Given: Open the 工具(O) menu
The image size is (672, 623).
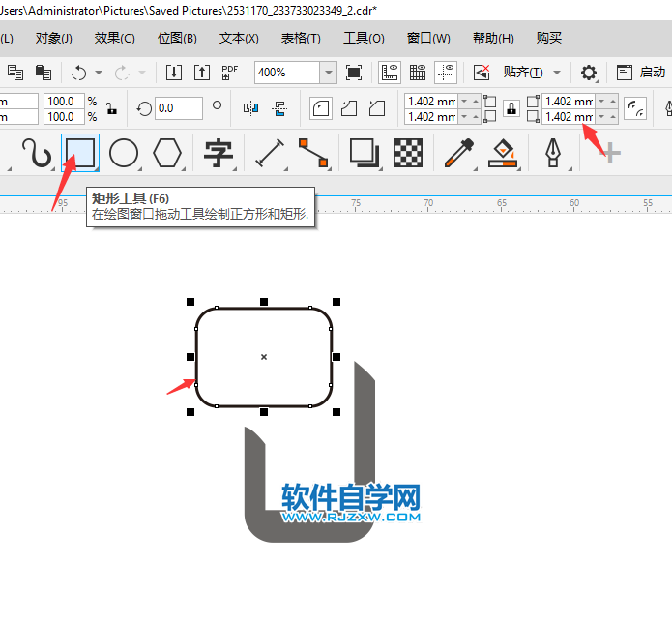Looking at the screenshot, I should point(364,38).
